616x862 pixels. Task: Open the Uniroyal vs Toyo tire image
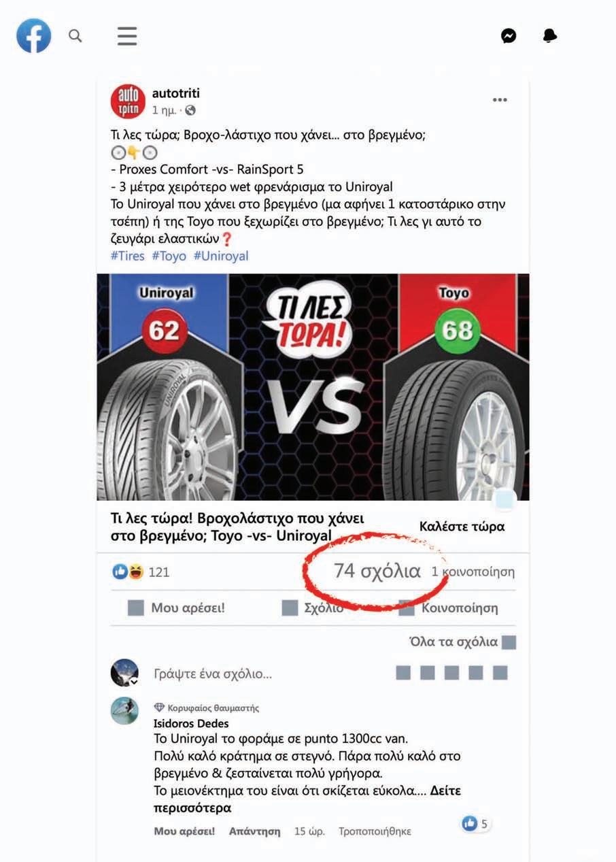313,387
